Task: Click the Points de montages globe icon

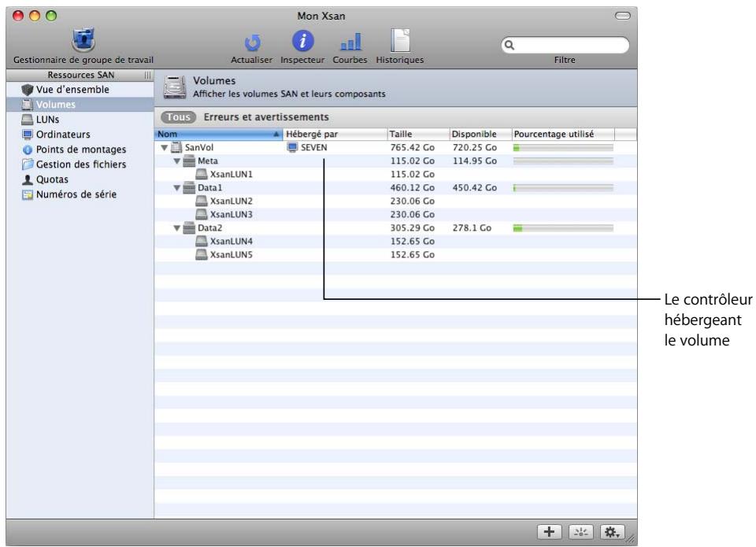Action: click(x=28, y=150)
